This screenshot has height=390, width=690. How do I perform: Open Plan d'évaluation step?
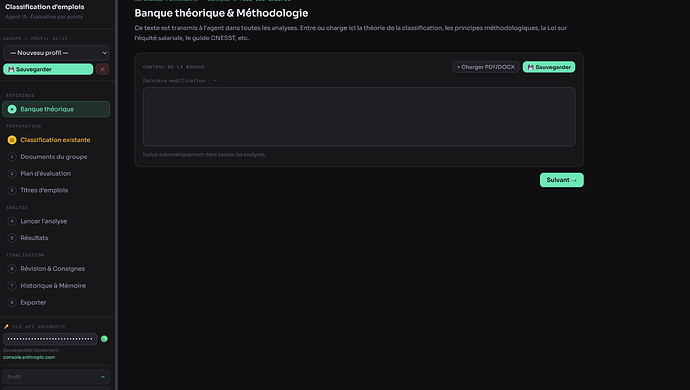(x=56, y=173)
